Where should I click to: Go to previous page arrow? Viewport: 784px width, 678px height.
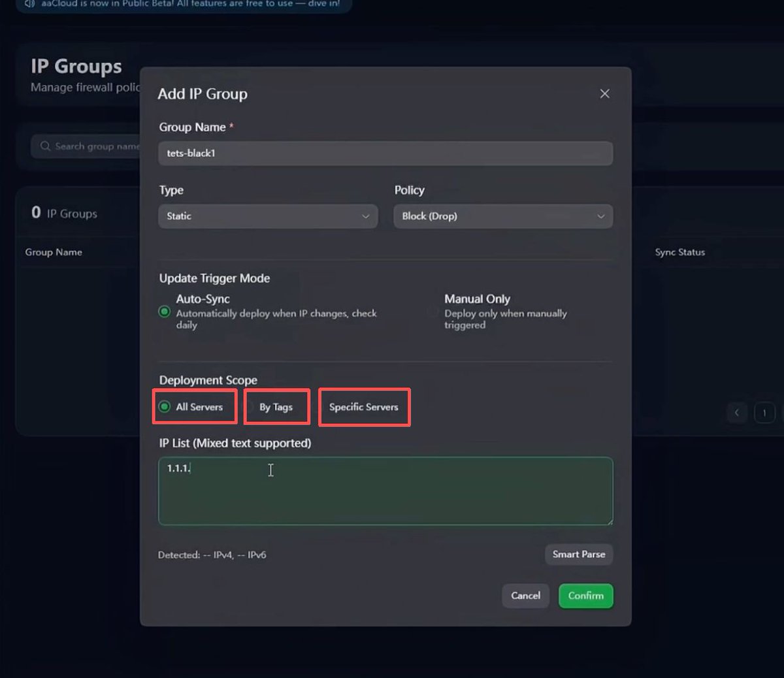coord(737,413)
